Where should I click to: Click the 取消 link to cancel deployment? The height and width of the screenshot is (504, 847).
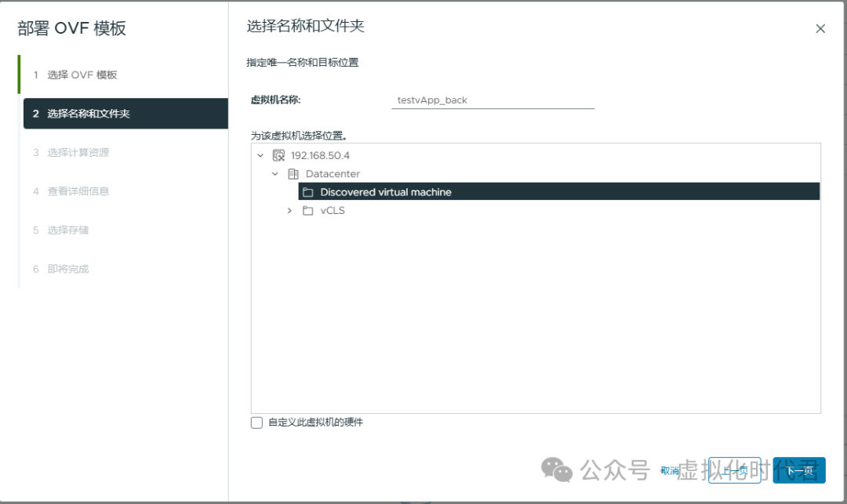669,470
